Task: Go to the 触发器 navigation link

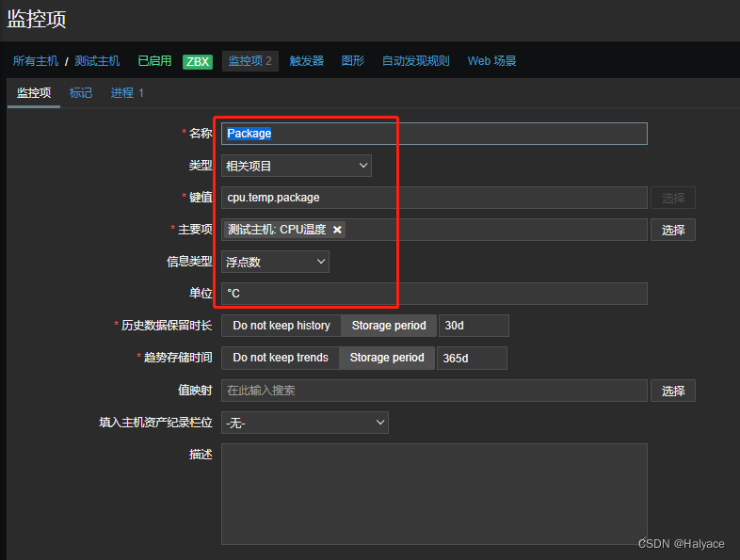Action: [x=306, y=61]
